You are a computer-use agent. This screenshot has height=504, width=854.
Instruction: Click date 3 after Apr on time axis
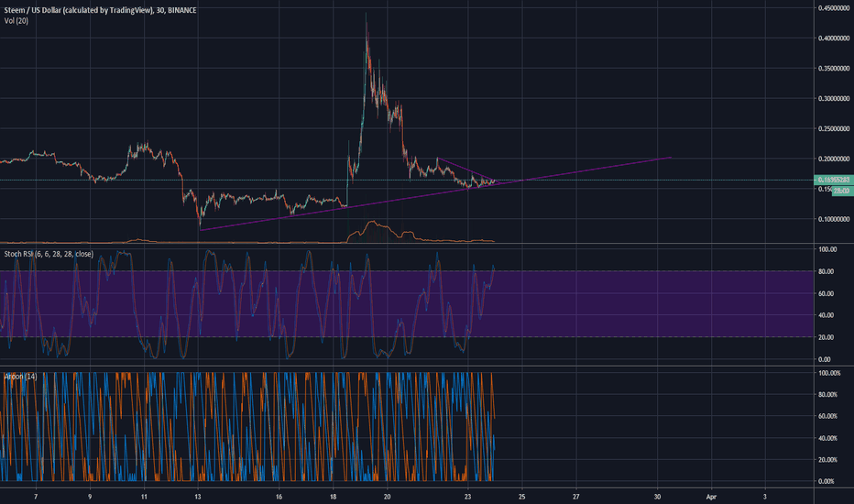[x=765, y=497]
